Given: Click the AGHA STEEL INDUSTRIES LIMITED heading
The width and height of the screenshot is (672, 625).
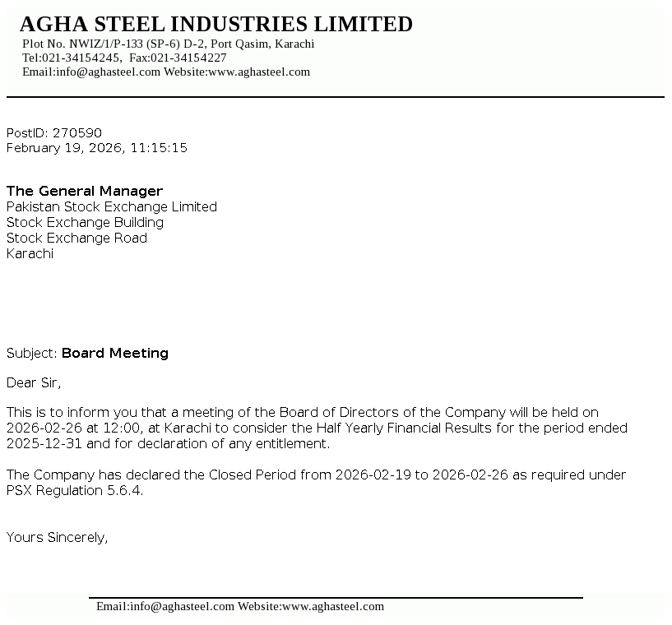Looking at the screenshot, I should point(216,25).
